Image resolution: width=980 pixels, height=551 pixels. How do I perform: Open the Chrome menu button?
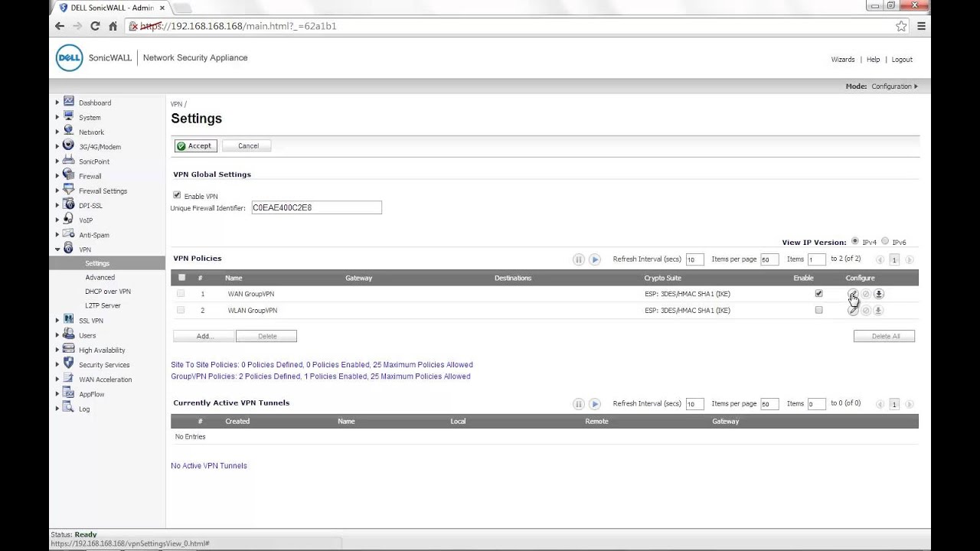[921, 26]
